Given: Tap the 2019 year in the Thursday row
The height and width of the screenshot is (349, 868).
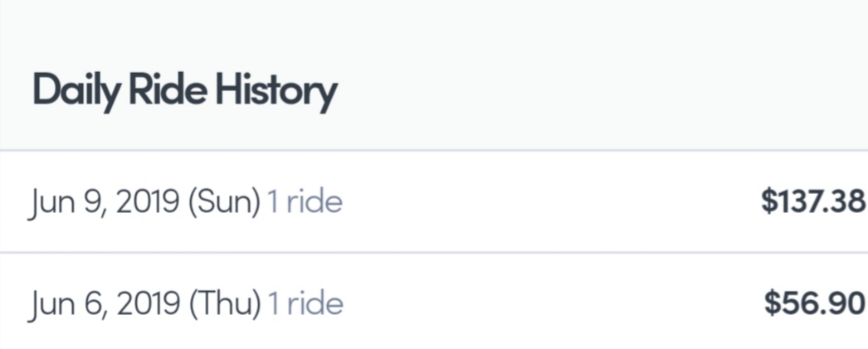Looking at the screenshot, I should pos(149,303).
